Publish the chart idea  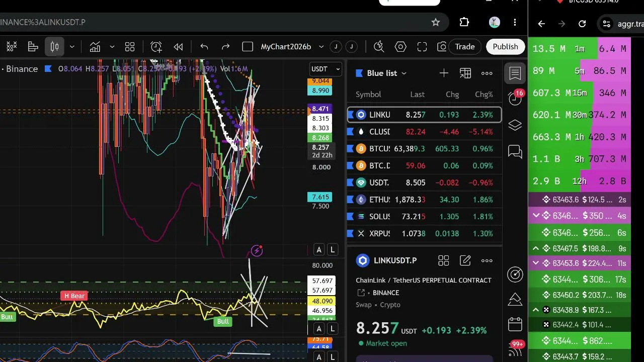[x=505, y=47]
